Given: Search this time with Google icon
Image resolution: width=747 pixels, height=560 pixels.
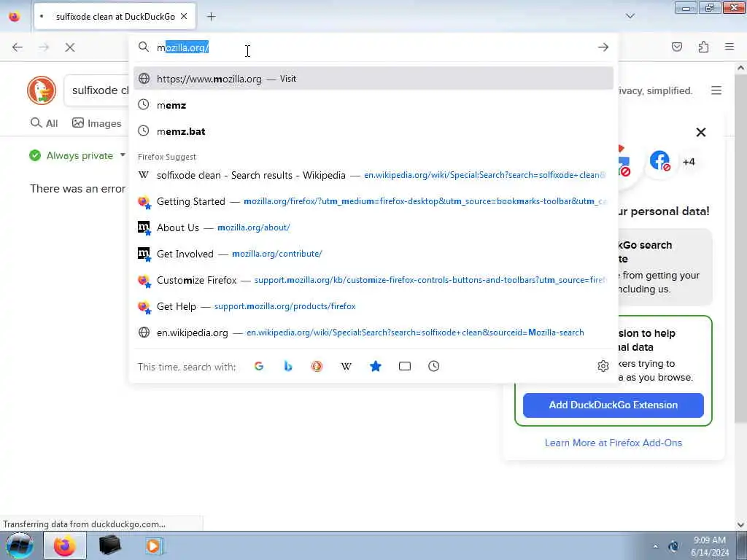Looking at the screenshot, I should pos(259,366).
